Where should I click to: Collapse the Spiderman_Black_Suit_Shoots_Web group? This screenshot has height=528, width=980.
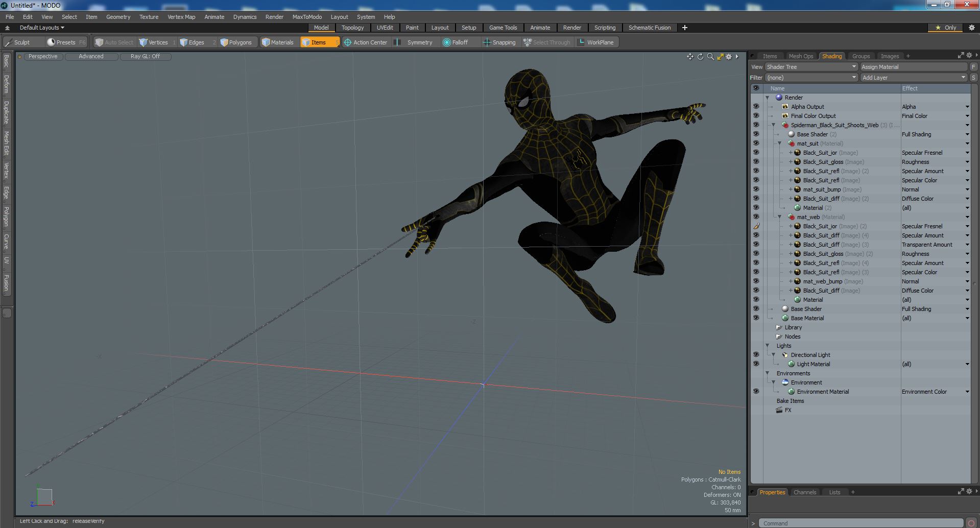(x=773, y=125)
